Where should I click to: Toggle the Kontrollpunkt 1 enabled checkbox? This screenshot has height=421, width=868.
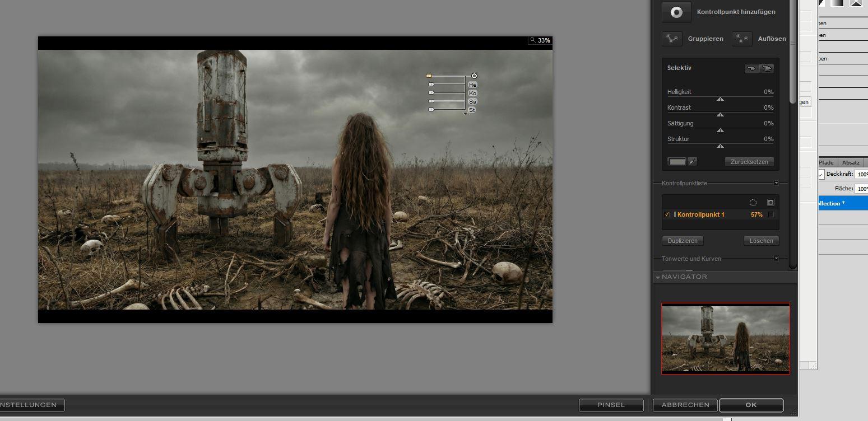coord(667,214)
